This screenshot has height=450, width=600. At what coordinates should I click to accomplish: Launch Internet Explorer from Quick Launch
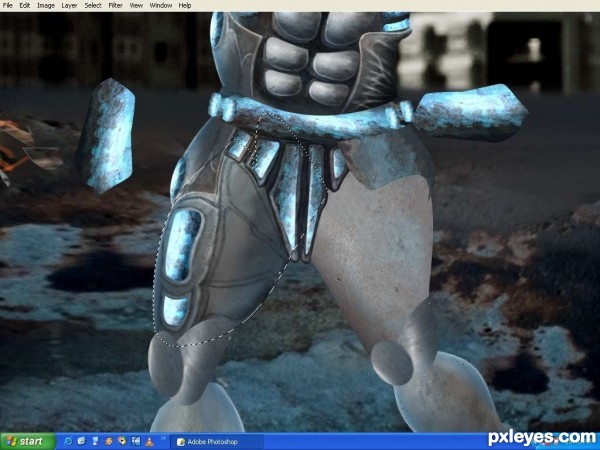pos(68,442)
